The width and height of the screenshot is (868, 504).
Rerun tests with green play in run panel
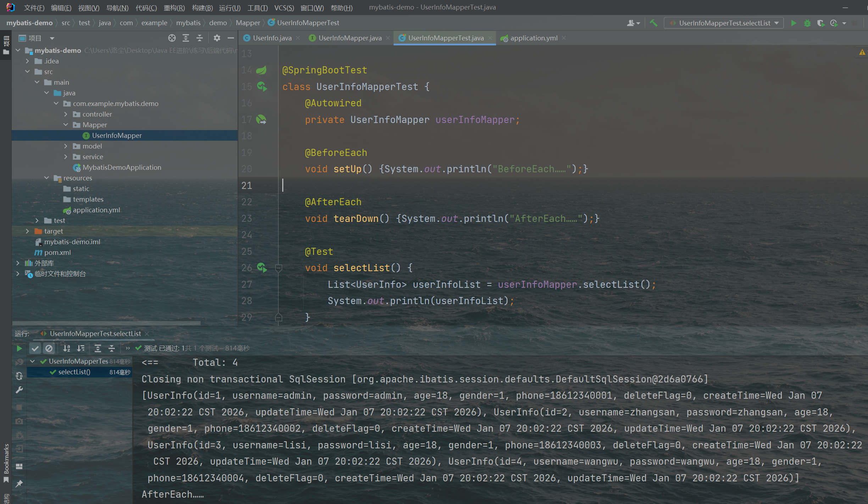point(19,348)
